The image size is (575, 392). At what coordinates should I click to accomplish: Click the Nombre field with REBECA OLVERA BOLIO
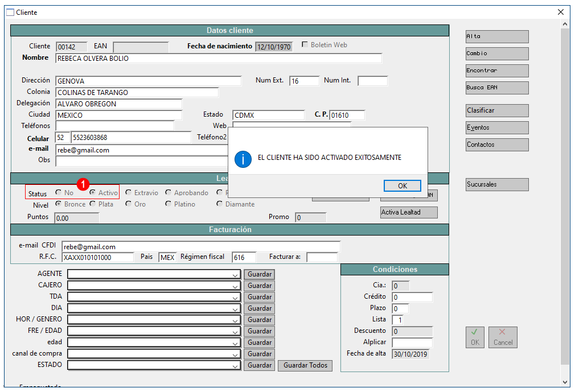point(219,59)
